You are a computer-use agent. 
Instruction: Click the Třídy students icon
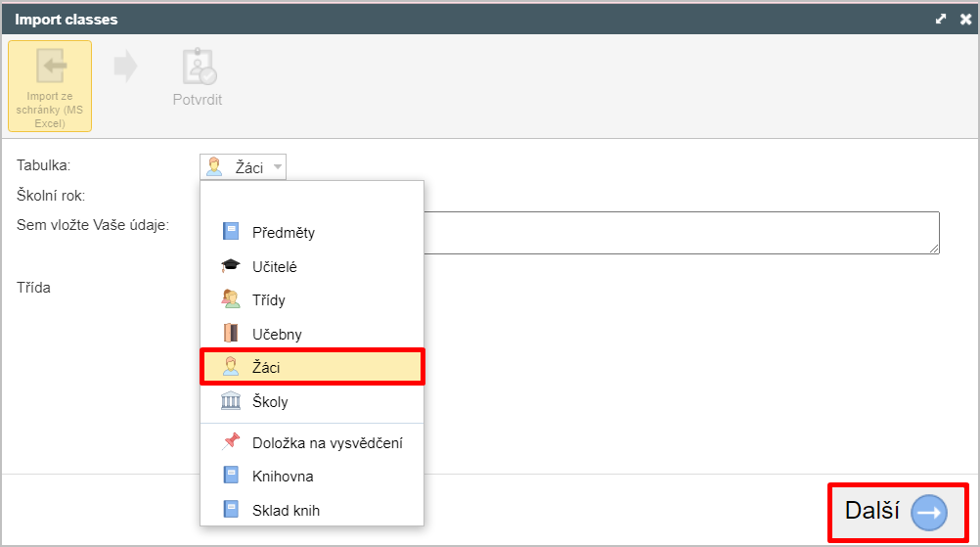231,299
